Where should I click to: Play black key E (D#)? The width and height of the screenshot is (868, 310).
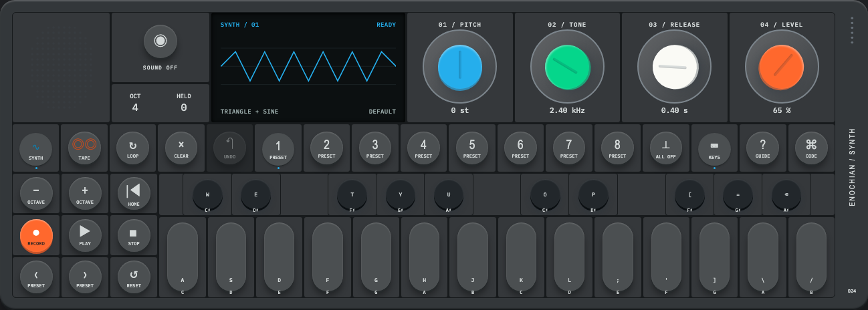click(255, 194)
